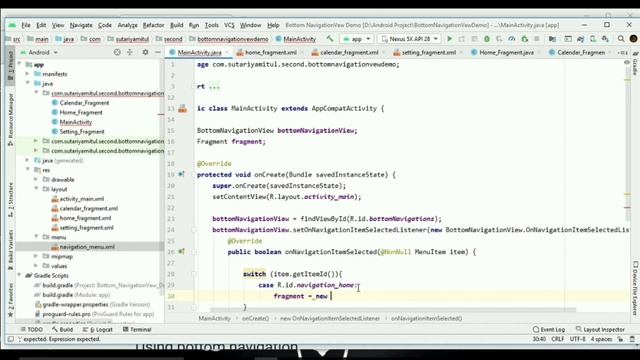Open the TODO panel at the bottom
This screenshot has height=360, width=640.
(31, 329)
